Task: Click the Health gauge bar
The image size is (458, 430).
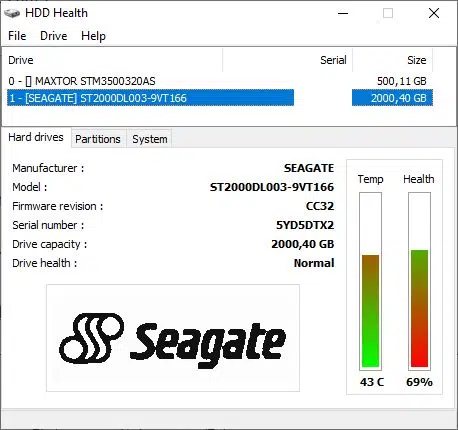Action: click(419, 281)
